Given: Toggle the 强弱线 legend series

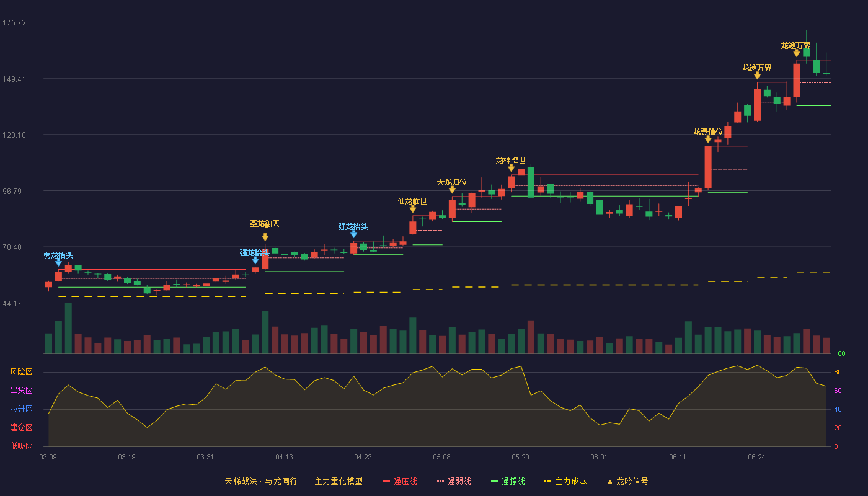Looking at the screenshot, I should (454, 481).
